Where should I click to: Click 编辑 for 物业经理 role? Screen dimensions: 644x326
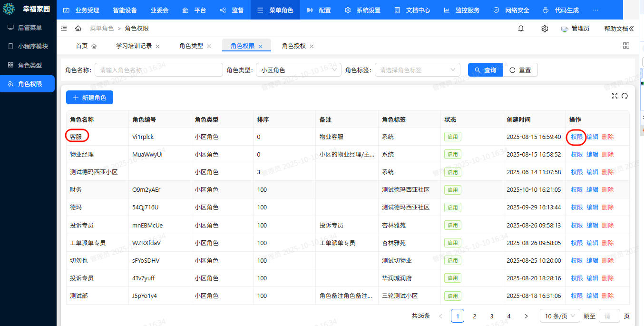point(592,155)
